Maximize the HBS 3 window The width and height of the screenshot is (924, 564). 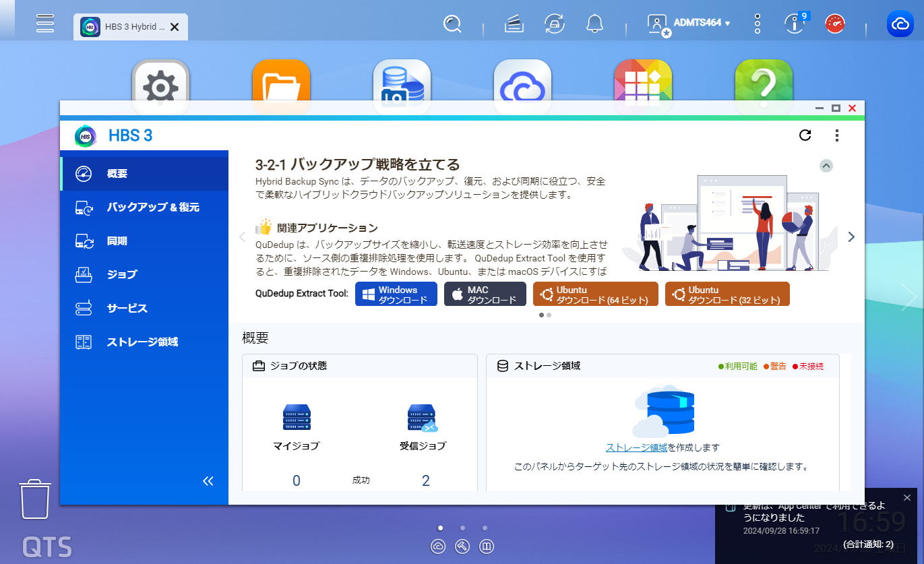click(836, 108)
